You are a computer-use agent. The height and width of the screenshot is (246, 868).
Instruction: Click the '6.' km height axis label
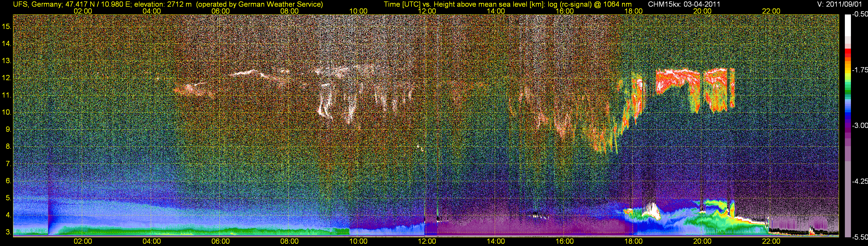pos(8,181)
